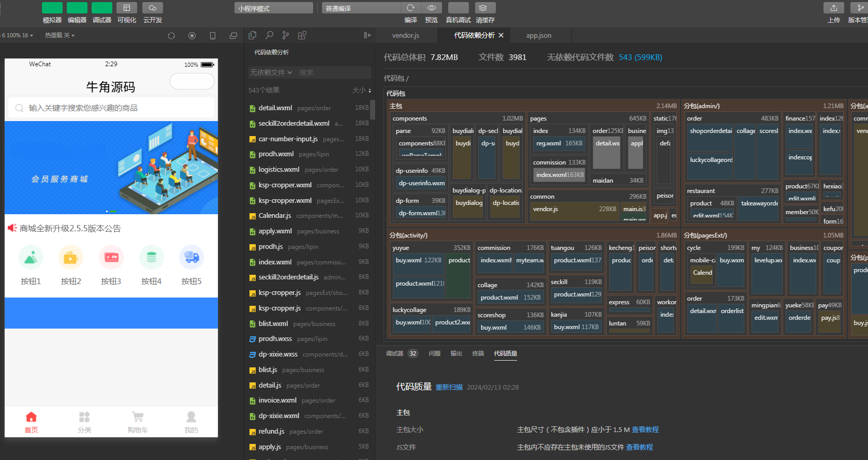Close the 代码依赖分析 tab

click(x=501, y=35)
